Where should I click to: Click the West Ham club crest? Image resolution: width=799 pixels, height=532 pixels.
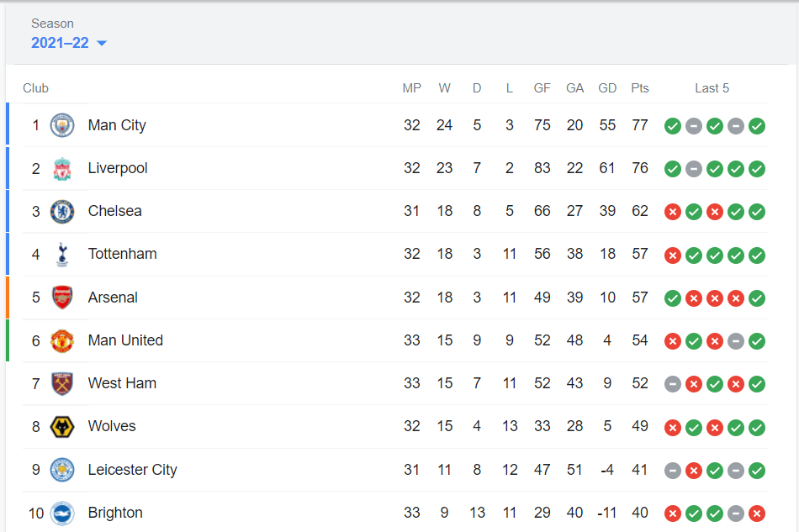coord(62,383)
